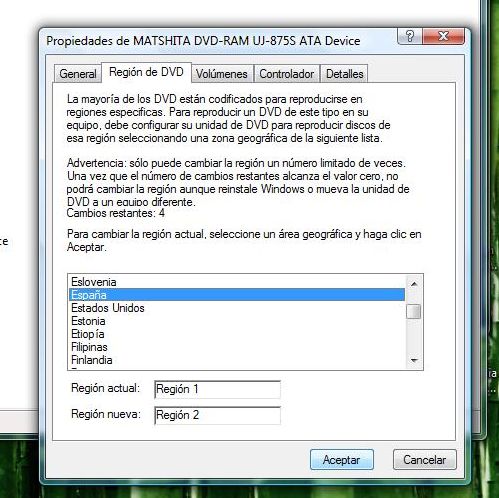The image size is (499, 498).
Task: Switch to the General tab
Action: click(x=78, y=74)
